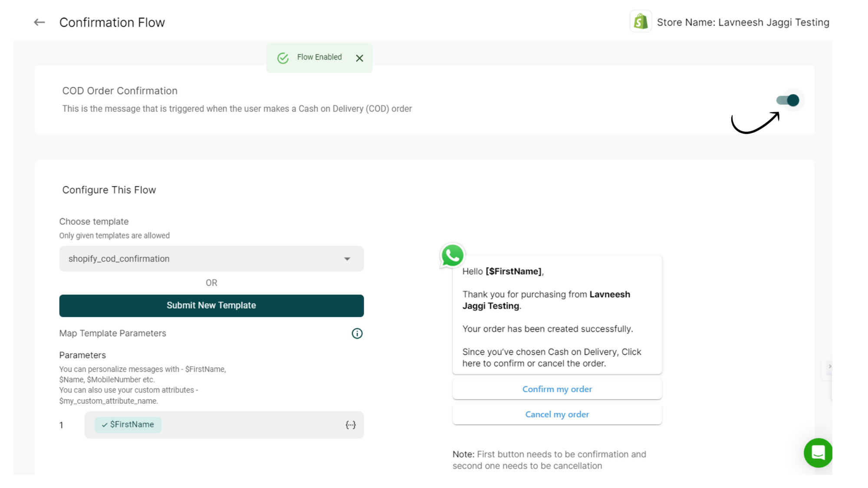Screen dimensions: 868x488
Task: Click the Shopify store logo icon
Action: pos(641,22)
